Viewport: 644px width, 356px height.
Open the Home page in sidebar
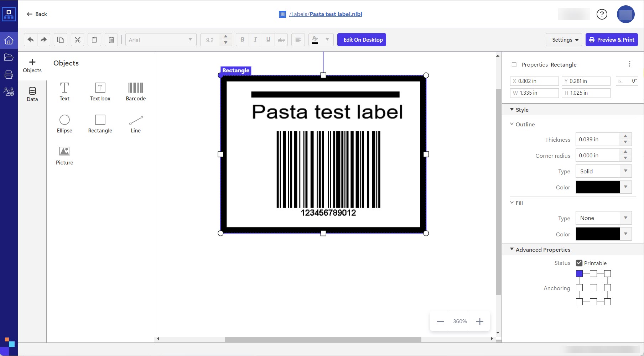tap(9, 40)
